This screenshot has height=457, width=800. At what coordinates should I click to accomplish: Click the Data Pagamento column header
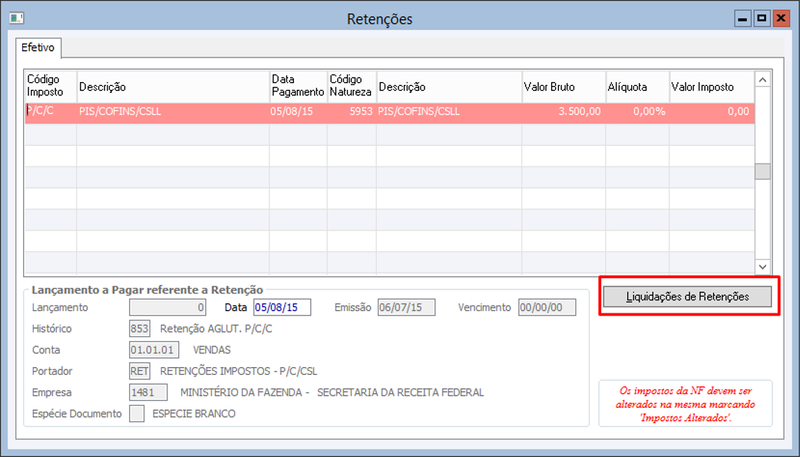[298, 87]
